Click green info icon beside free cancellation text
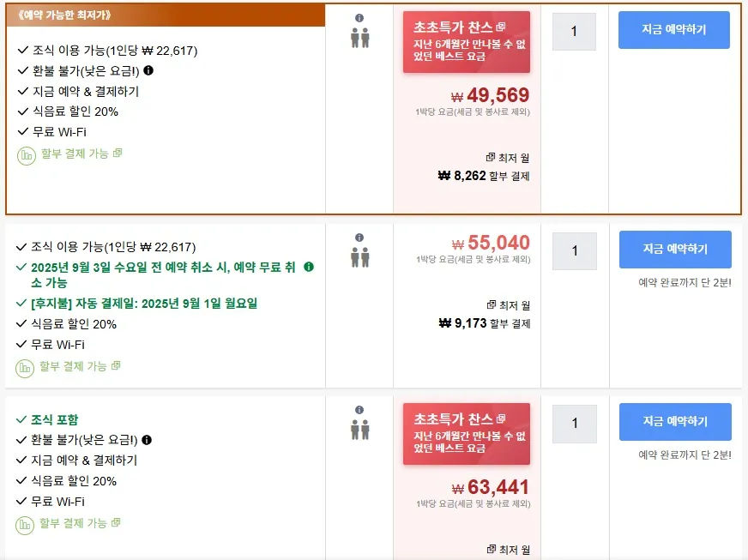The width and height of the screenshot is (748, 560). [309, 267]
